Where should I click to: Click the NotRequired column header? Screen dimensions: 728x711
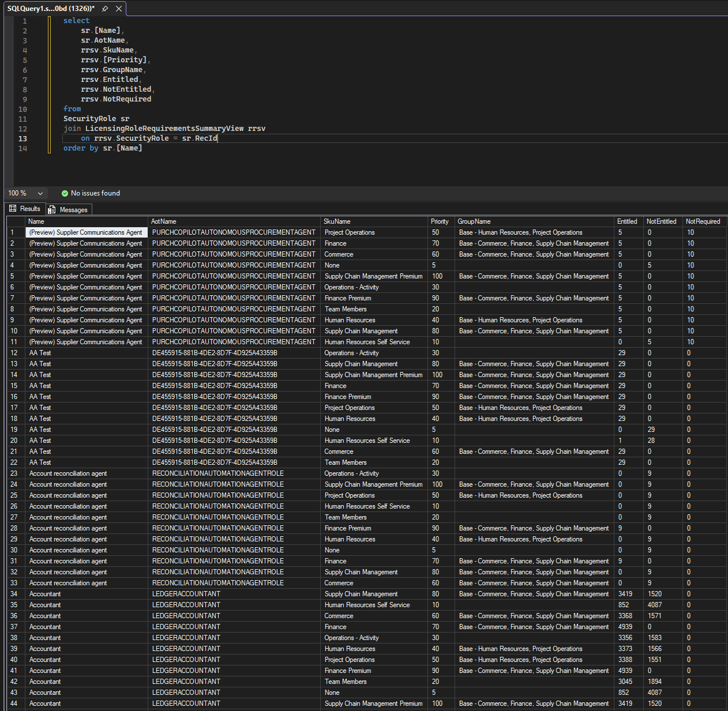click(x=704, y=221)
